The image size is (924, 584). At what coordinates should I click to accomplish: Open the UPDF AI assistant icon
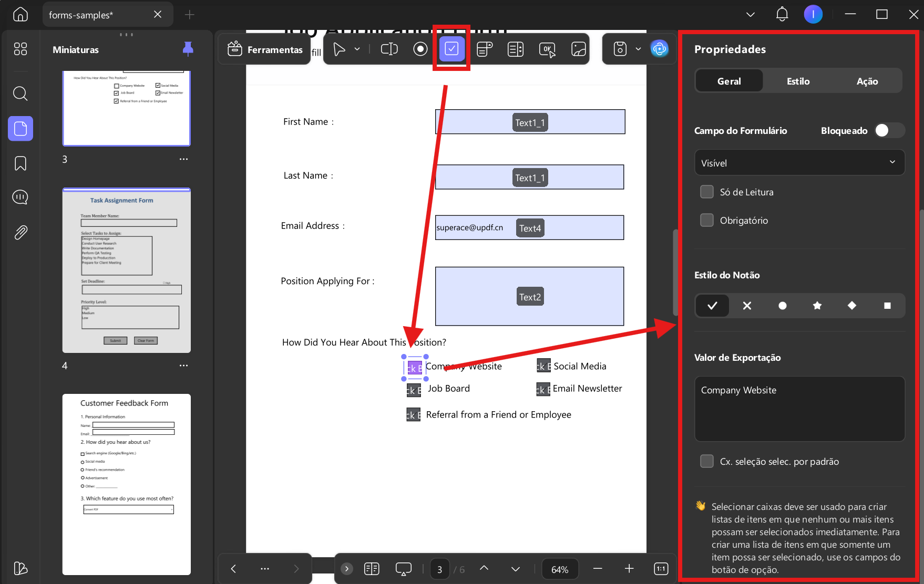click(659, 49)
